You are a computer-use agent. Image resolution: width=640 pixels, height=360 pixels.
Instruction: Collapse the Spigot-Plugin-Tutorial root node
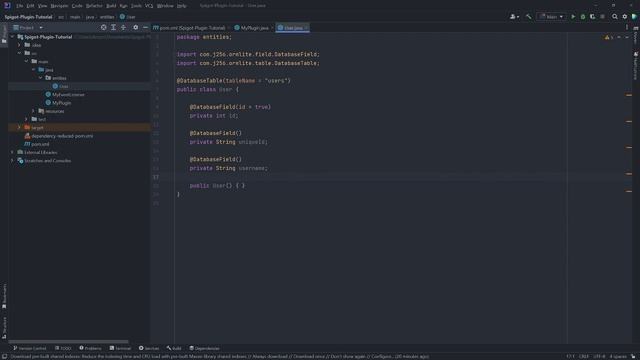(12, 37)
